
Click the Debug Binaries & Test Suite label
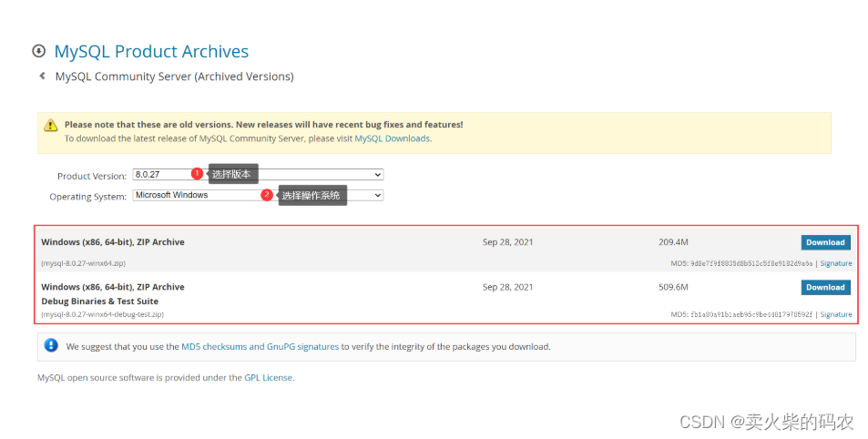point(99,301)
